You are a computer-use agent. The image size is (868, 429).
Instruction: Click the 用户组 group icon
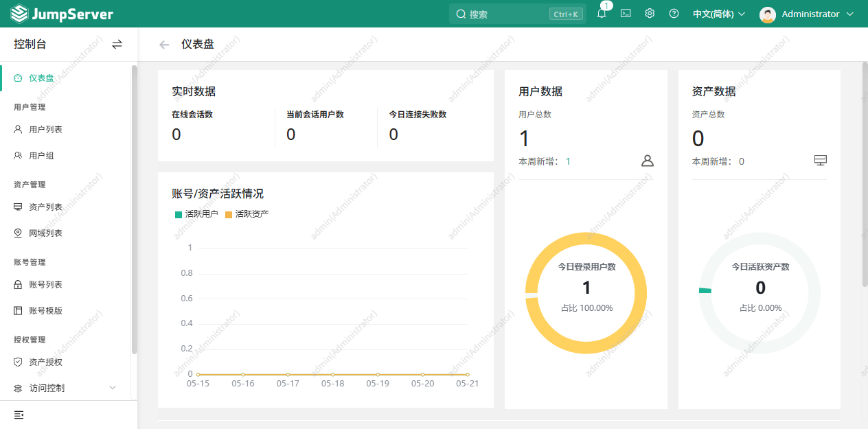pos(18,156)
